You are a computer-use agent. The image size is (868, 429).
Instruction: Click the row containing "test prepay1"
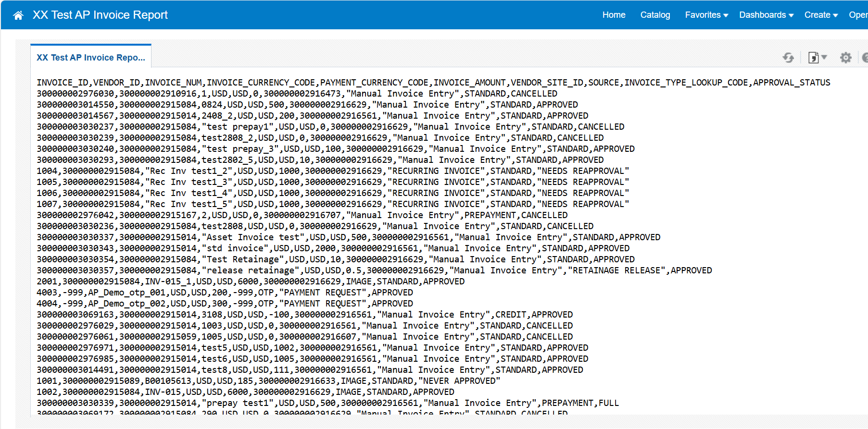(330, 127)
